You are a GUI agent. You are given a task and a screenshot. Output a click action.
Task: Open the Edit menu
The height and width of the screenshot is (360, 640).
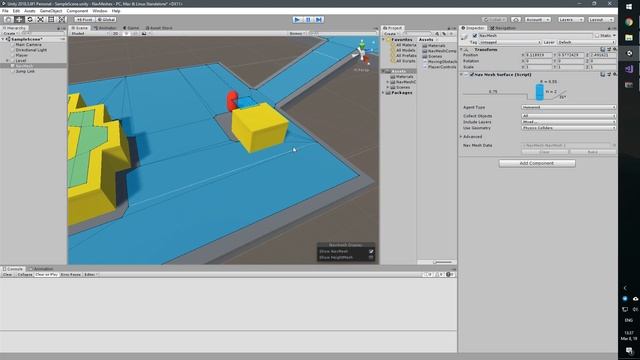[x=16, y=11]
